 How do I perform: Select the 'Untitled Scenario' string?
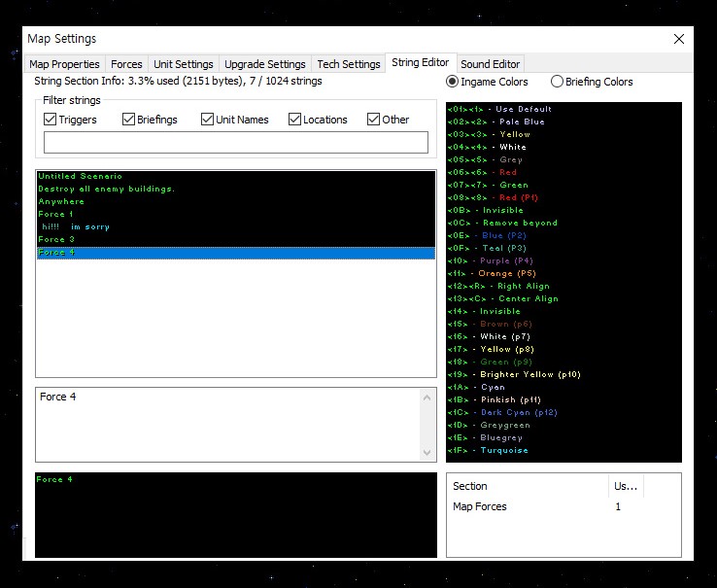tap(236, 176)
